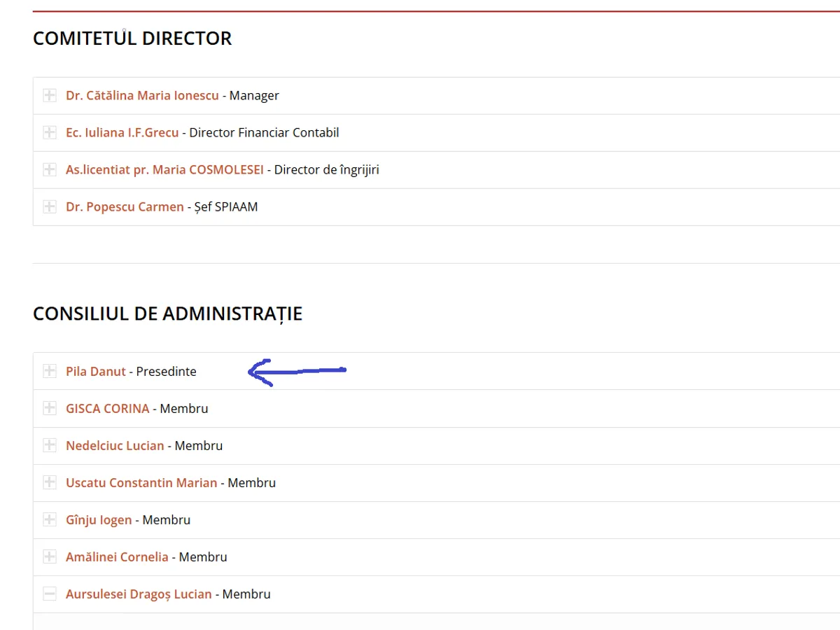Viewport: 840px width, 630px height.
Task: Click the plus icon beside Ec. Iuliana I.F.Grecu
Action: pyautogui.click(x=50, y=133)
